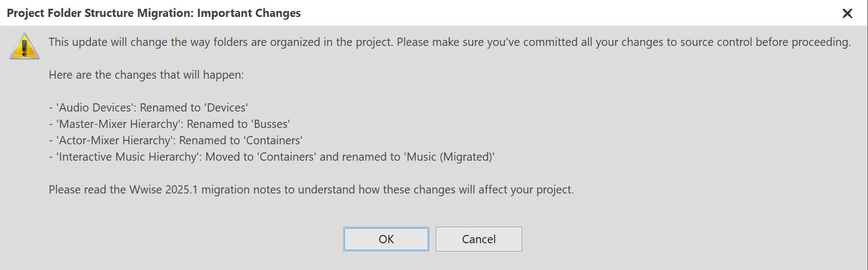Click the 'Important Changes' words in the title
868x270 pixels.
point(249,13)
